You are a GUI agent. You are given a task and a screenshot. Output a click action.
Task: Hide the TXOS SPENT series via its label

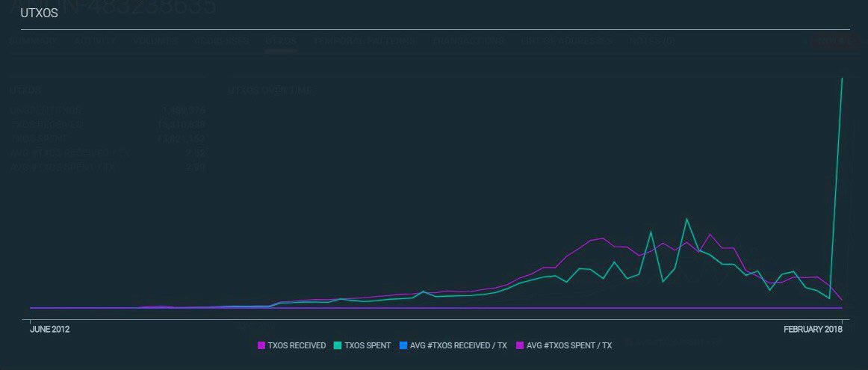365,345
